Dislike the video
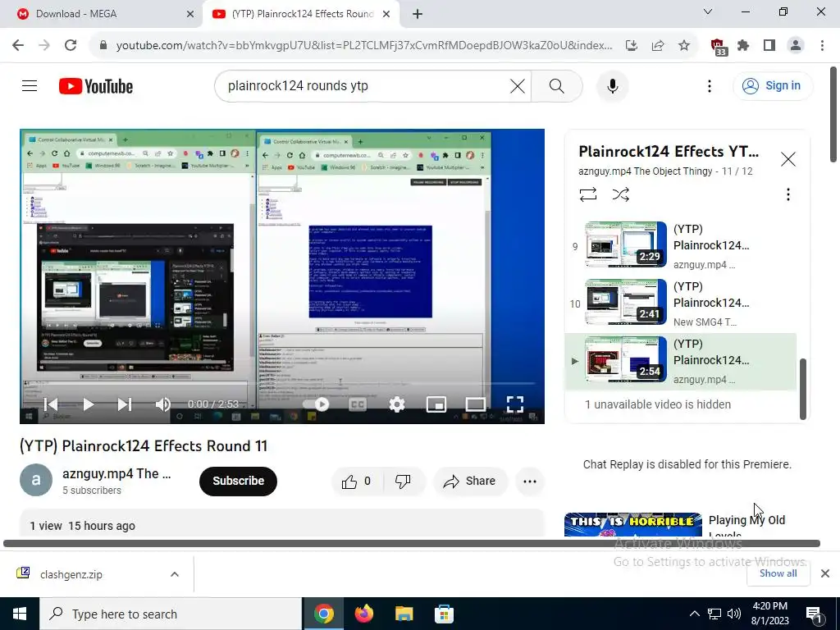 (403, 481)
